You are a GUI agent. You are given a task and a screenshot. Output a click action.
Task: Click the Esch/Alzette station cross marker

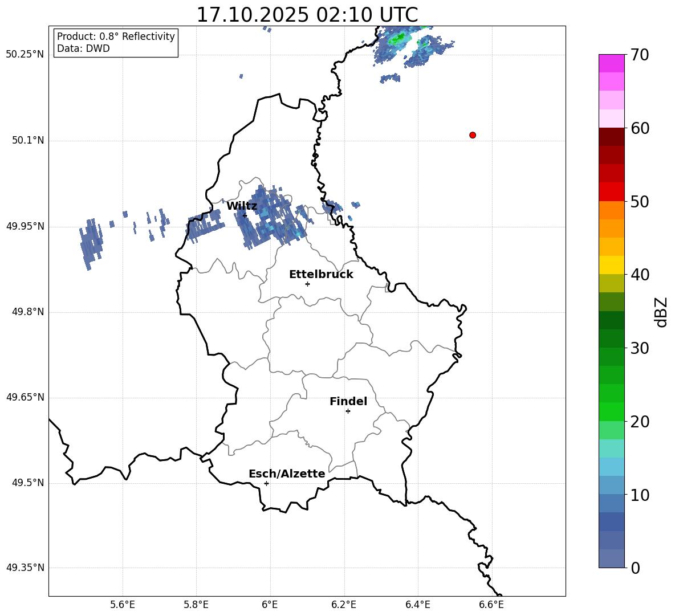pyautogui.click(x=266, y=483)
